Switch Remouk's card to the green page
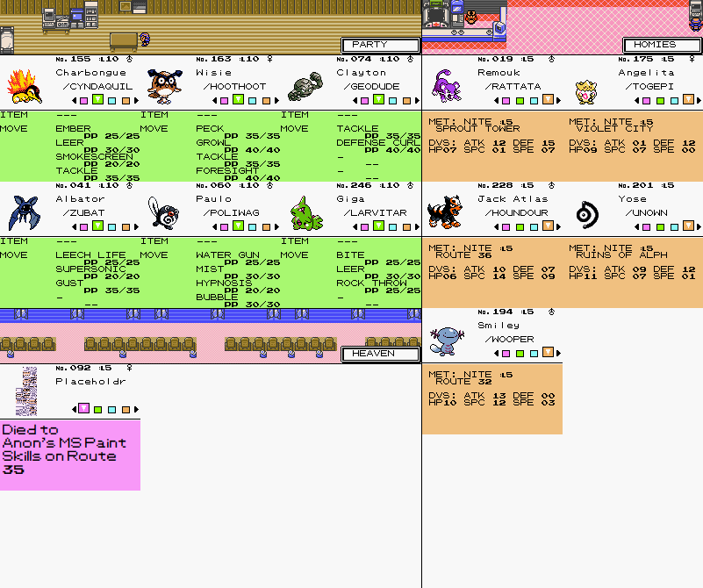Screen dimensions: 703x588 pyautogui.click(x=520, y=101)
